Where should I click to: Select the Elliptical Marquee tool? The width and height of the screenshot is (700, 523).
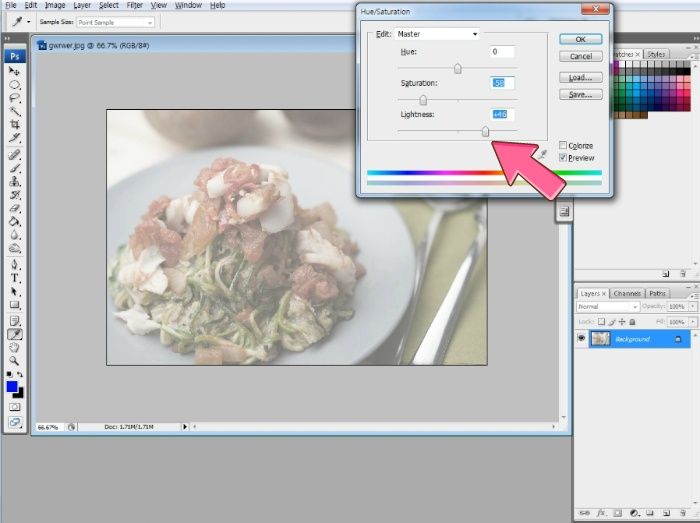coord(14,85)
